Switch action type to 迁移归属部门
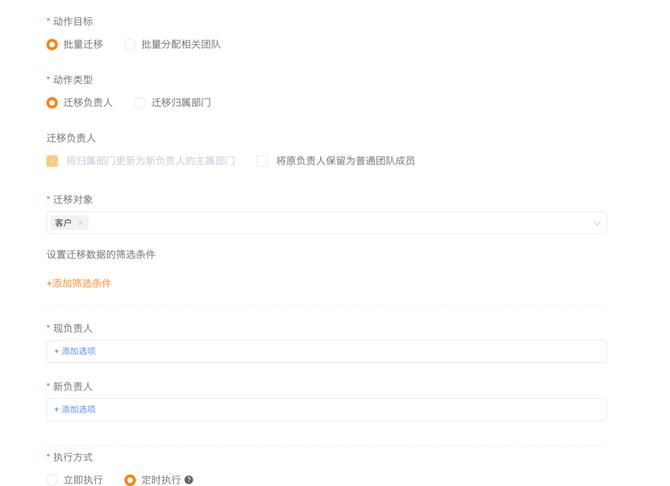This screenshot has width=670, height=486. click(x=140, y=102)
